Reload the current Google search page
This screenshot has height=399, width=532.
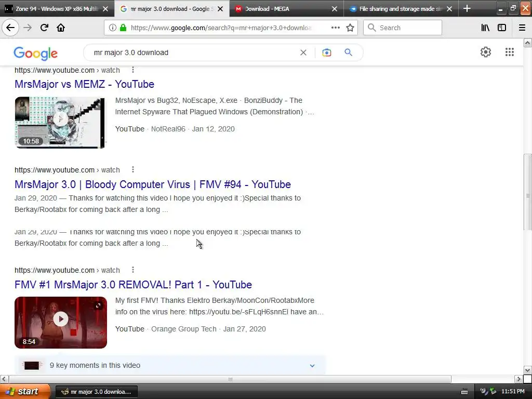click(x=44, y=28)
